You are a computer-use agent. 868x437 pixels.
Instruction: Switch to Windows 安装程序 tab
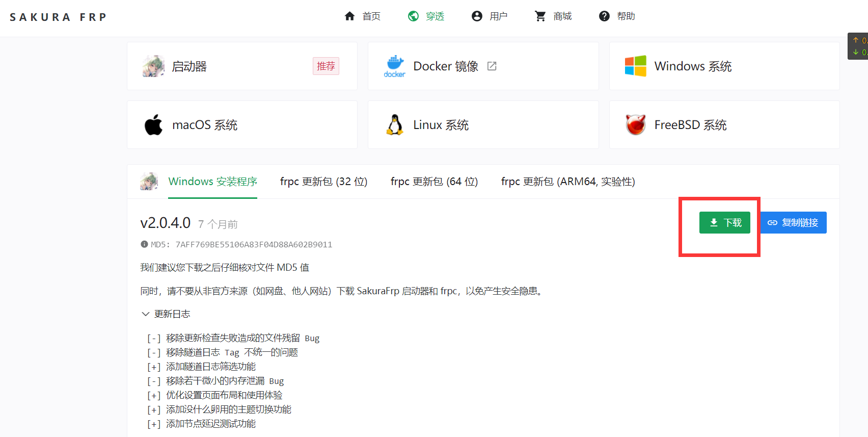[x=213, y=182]
